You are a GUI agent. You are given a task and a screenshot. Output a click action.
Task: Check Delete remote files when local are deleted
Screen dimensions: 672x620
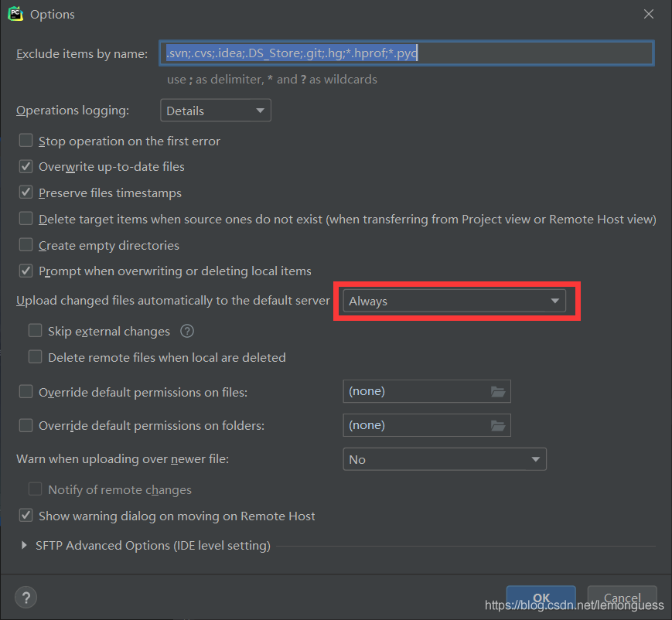pyautogui.click(x=36, y=357)
